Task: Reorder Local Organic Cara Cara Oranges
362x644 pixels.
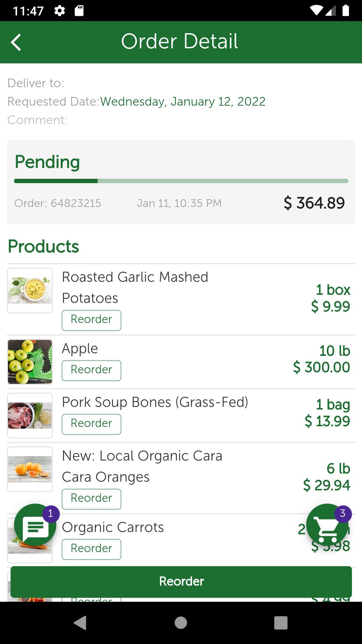Action: (x=91, y=499)
